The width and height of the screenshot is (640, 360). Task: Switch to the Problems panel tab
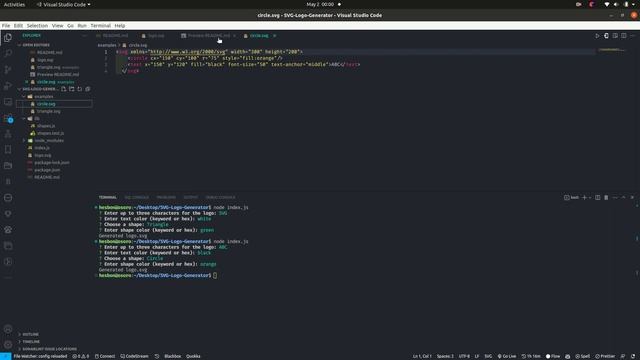[166, 198]
